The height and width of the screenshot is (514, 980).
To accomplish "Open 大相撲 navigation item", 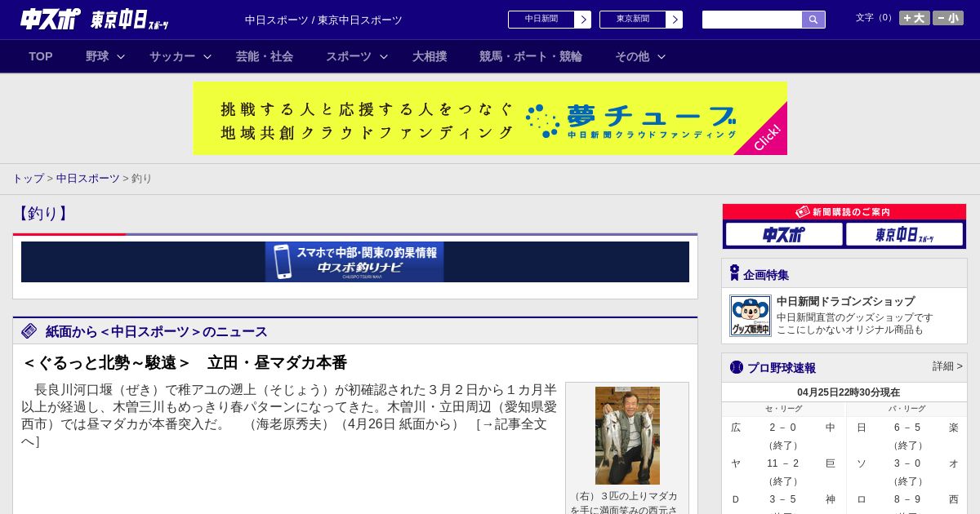I will [430, 56].
